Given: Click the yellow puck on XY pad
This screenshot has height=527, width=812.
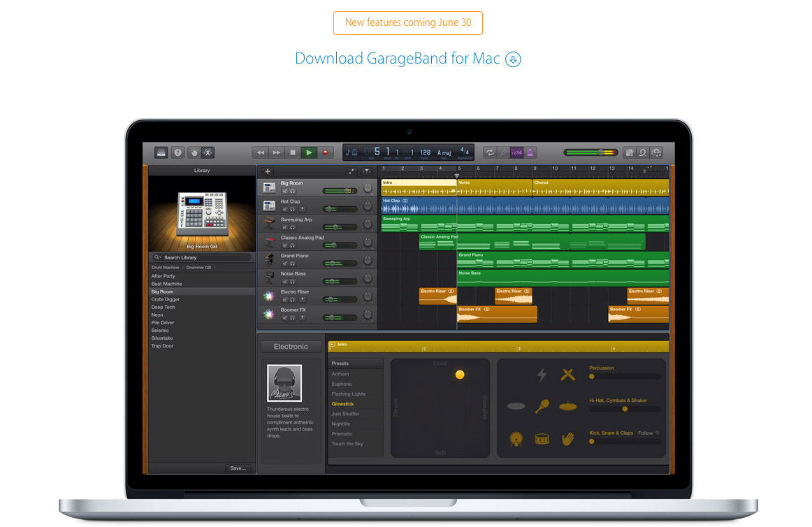Looking at the screenshot, I should [460, 375].
